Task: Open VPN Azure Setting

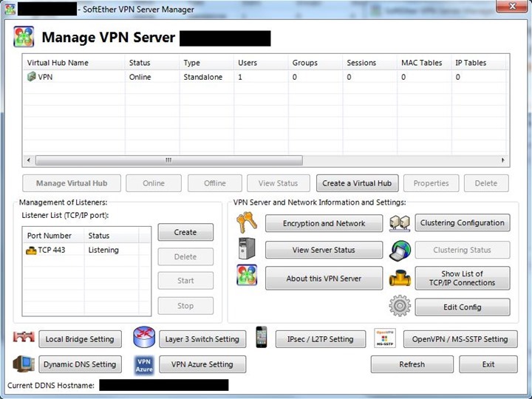Action: click(x=202, y=364)
